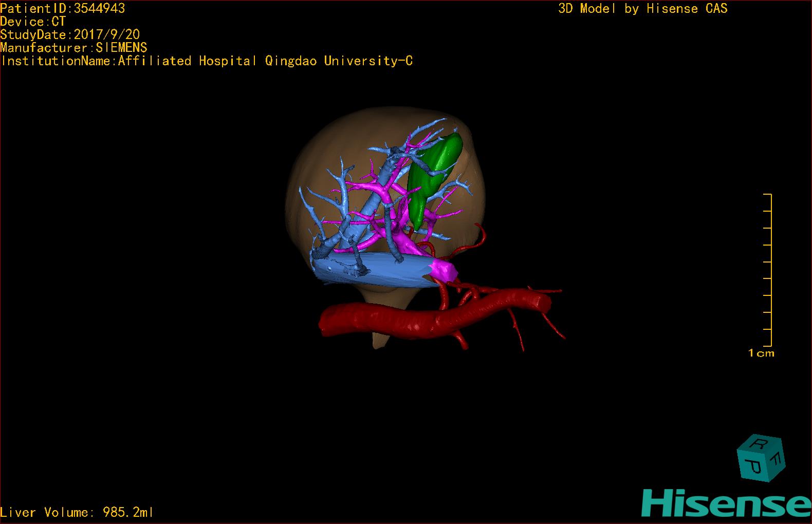Click '3D Model by Hisense CAS' title
The height and width of the screenshot is (524, 812).
643,9
